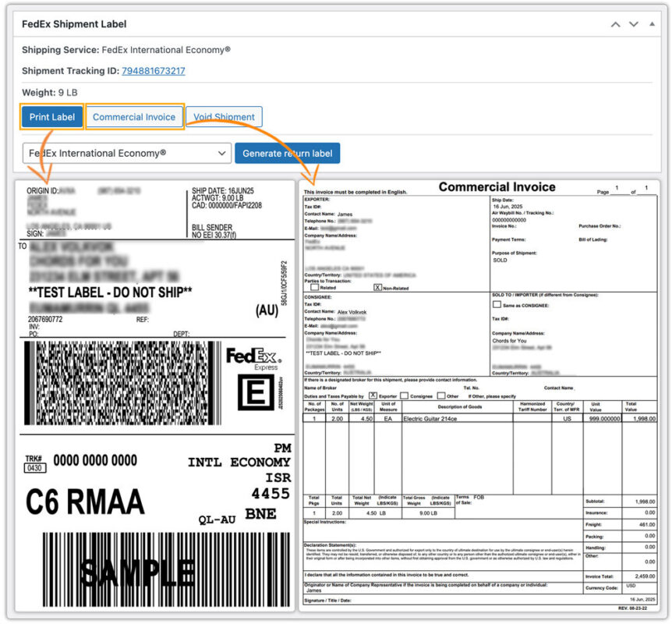Click the large E service icon on label
This screenshot has width=672, height=624.
point(256,392)
